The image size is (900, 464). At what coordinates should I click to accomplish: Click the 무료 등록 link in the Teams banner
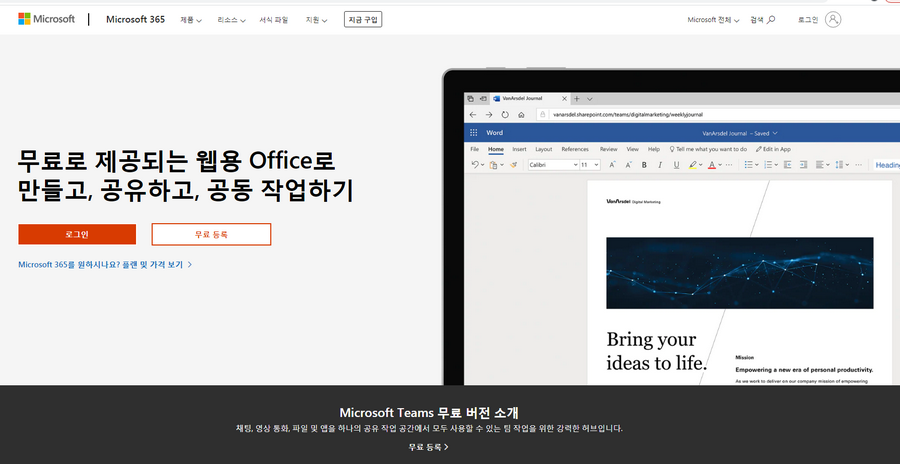pos(429,447)
